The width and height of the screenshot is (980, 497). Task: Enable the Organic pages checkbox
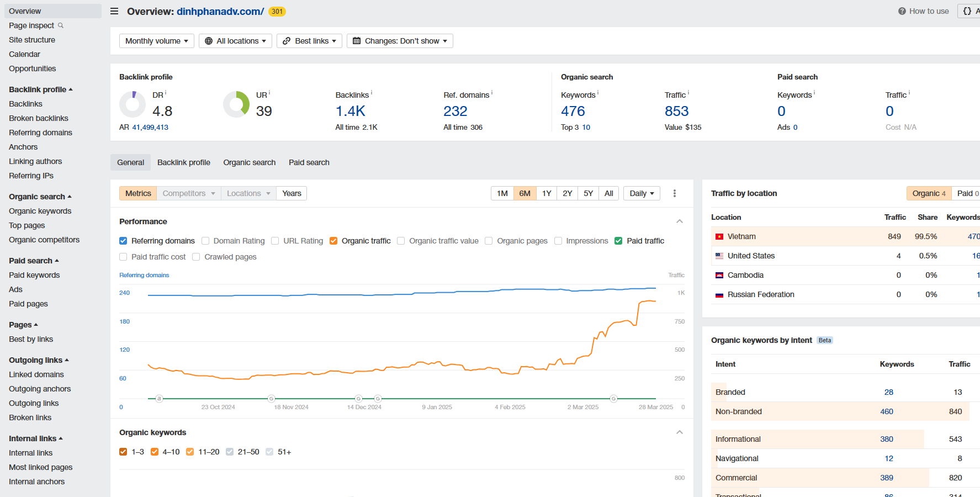coord(489,241)
